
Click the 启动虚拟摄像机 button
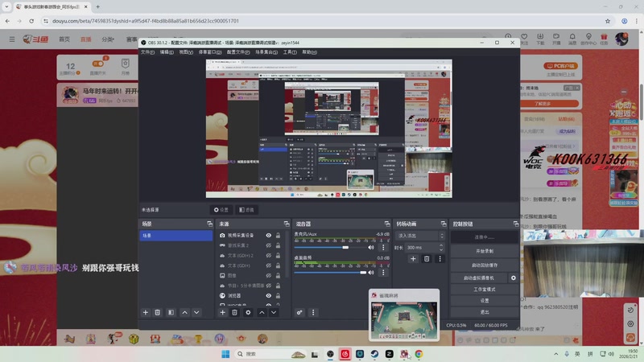pyautogui.click(x=479, y=278)
